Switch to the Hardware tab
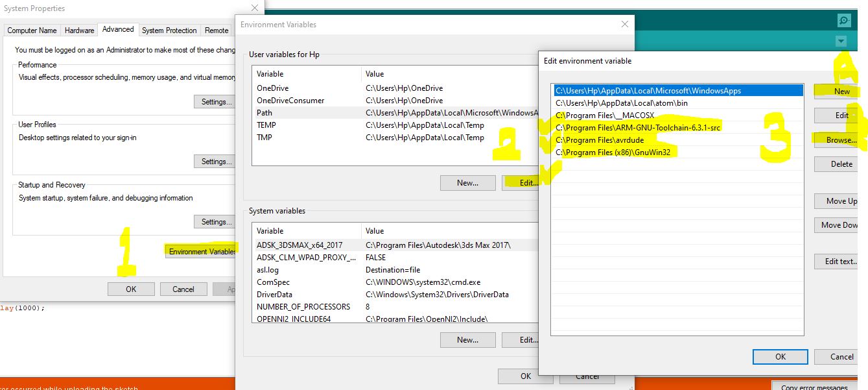 point(80,30)
